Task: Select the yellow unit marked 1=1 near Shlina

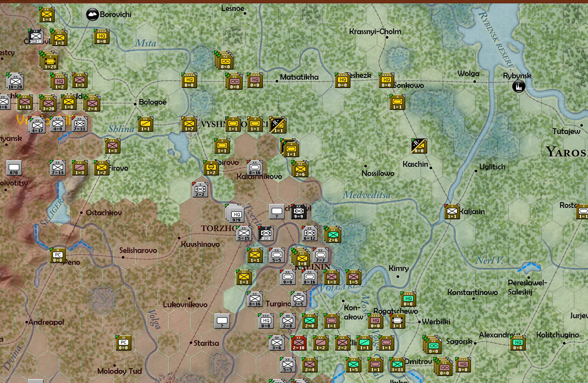Action: (145, 124)
